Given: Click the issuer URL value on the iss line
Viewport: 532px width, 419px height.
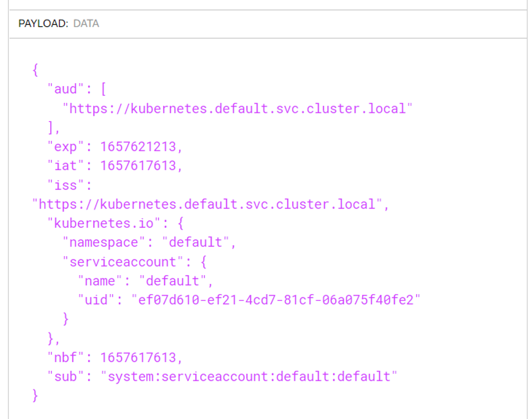Looking at the screenshot, I should 207,204.
